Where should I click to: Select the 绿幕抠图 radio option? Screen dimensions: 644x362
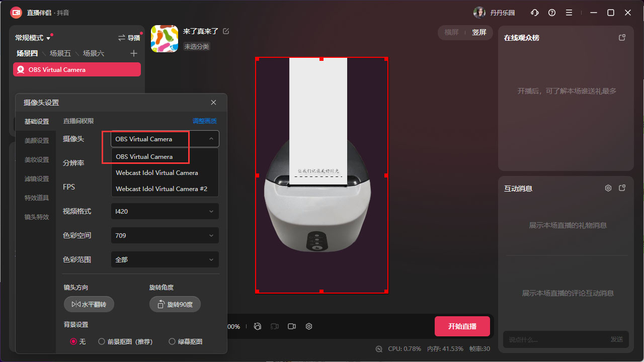pos(172,341)
